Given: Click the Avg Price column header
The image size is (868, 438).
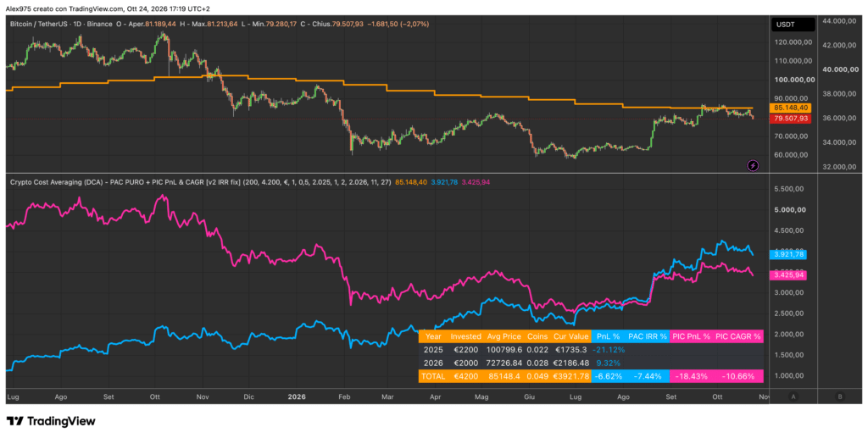Looking at the screenshot, I should [503, 336].
